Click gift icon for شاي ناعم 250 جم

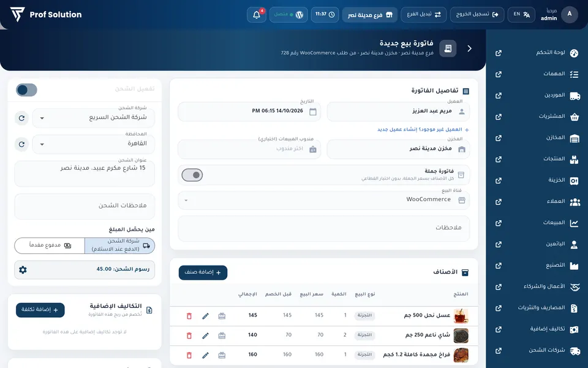click(x=222, y=335)
